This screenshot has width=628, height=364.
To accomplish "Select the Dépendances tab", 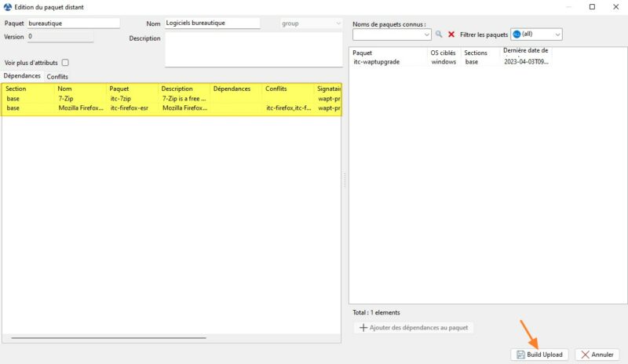I will click(x=22, y=76).
